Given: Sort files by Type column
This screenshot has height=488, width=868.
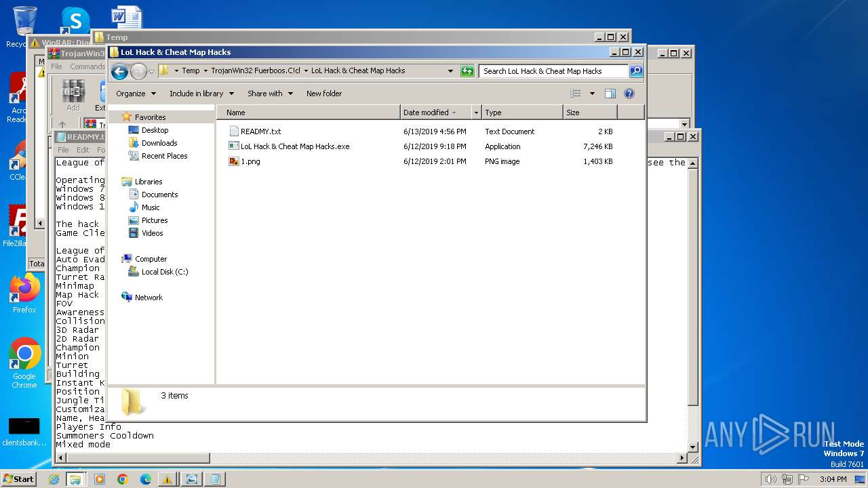Looking at the screenshot, I should pyautogui.click(x=522, y=113).
